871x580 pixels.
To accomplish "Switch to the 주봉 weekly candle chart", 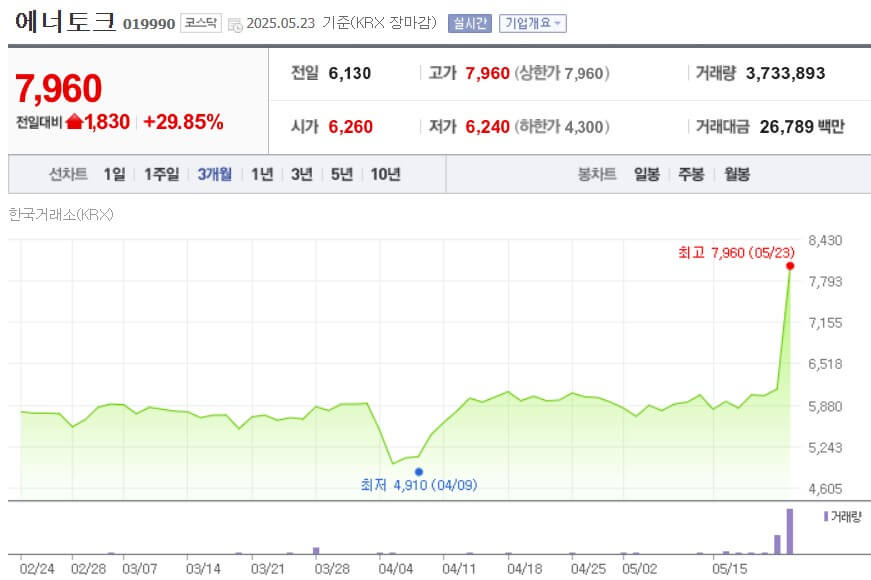I will pos(691,174).
